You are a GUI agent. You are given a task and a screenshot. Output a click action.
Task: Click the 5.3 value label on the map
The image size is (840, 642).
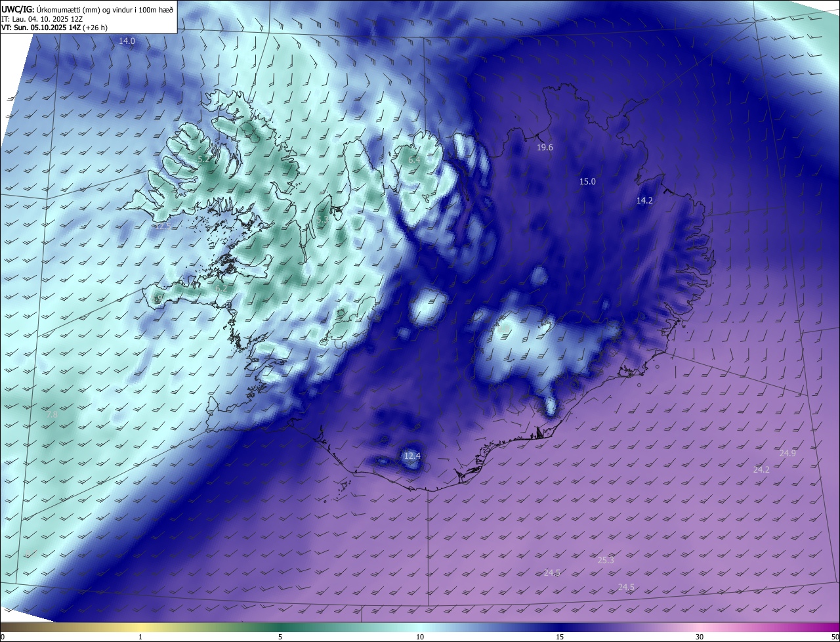[x=322, y=221]
